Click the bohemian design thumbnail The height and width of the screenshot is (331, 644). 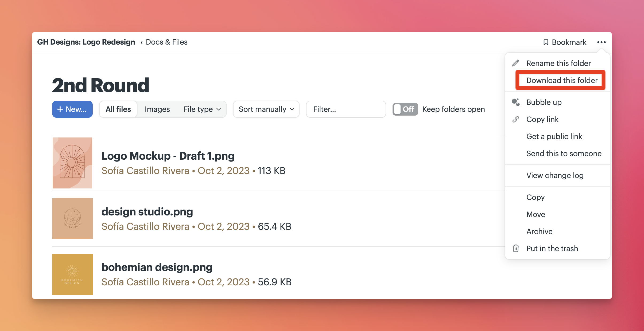point(72,274)
